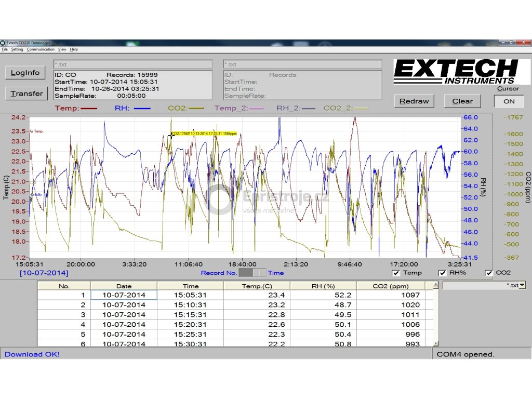This screenshot has height=399, width=532.
Task: Open the Communication menu
Action: pos(41,49)
